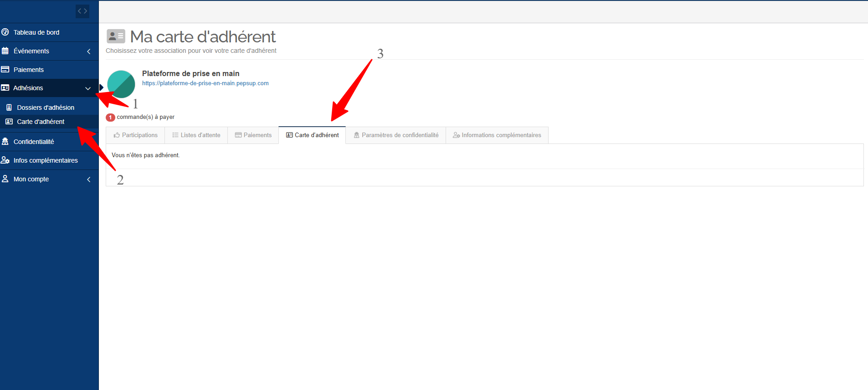Expand the Mon compte submenu chevron
This screenshot has width=868, height=390.
click(x=89, y=180)
